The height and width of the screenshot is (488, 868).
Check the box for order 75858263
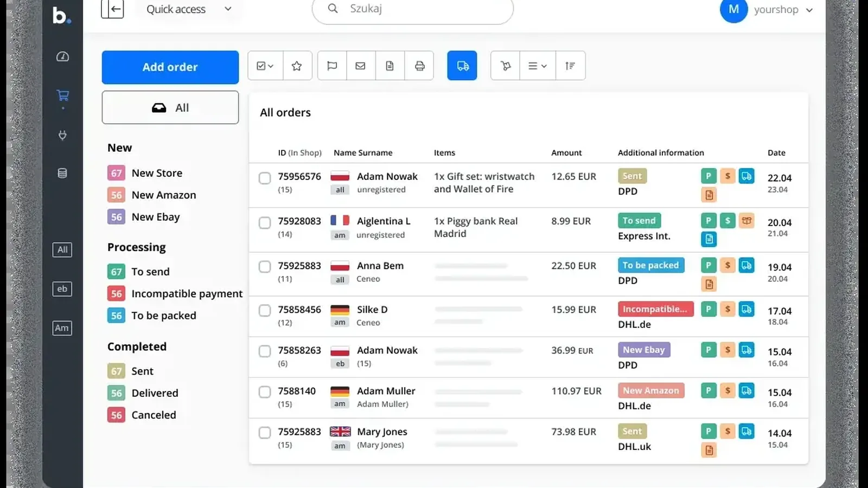(x=265, y=351)
